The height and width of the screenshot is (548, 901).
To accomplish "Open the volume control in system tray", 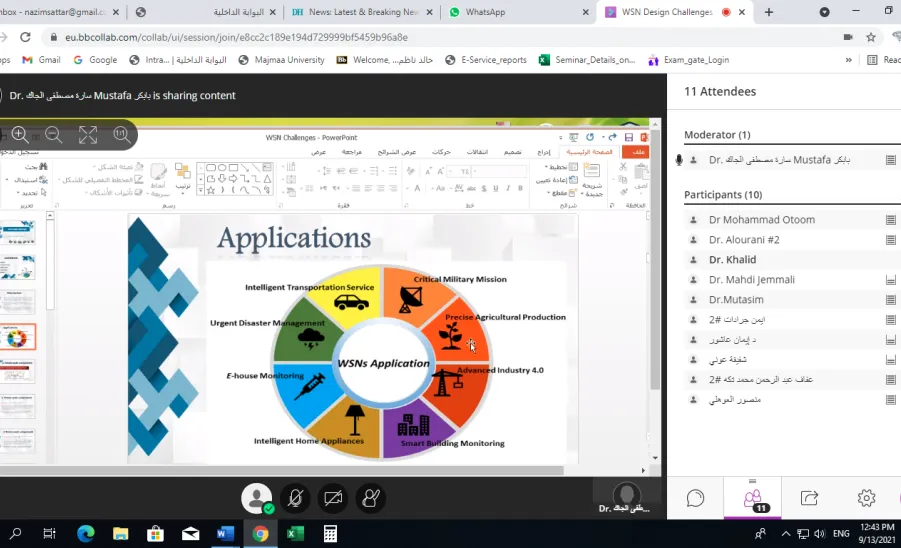I will [819, 534].
